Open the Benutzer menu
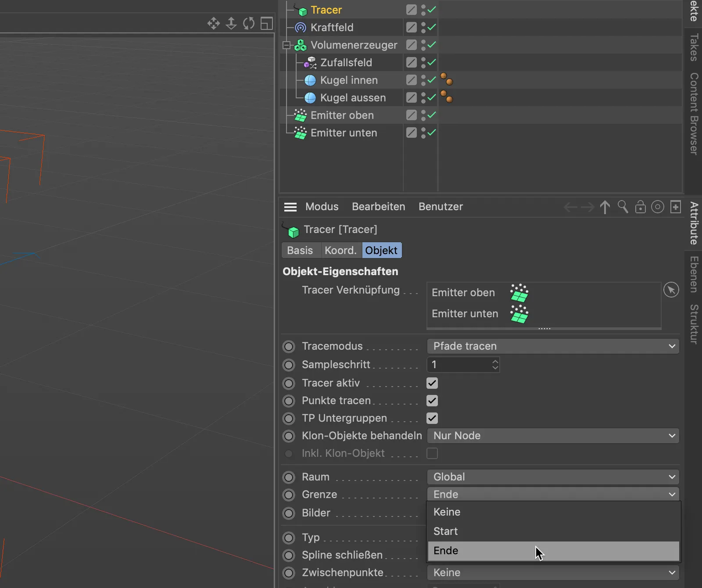The height and width of the screenshot is (588, 702). [441, 207]
